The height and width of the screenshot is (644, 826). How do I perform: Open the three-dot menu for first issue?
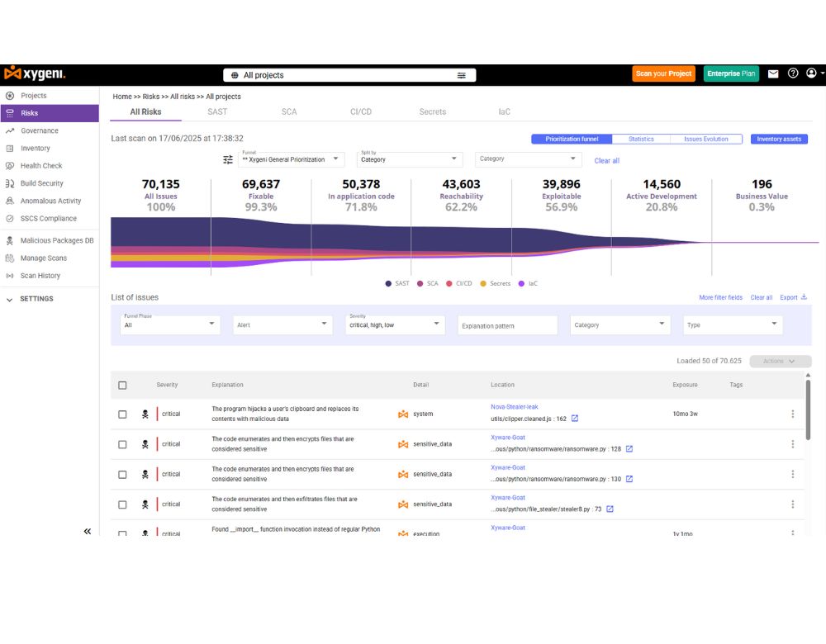[x=792, y=414]
